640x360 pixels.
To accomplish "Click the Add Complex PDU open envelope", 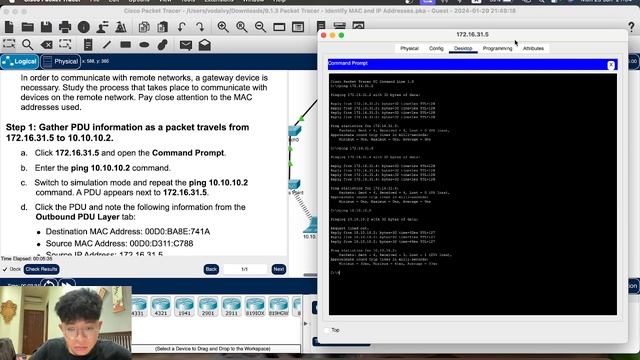I will (x=204, y=44).
